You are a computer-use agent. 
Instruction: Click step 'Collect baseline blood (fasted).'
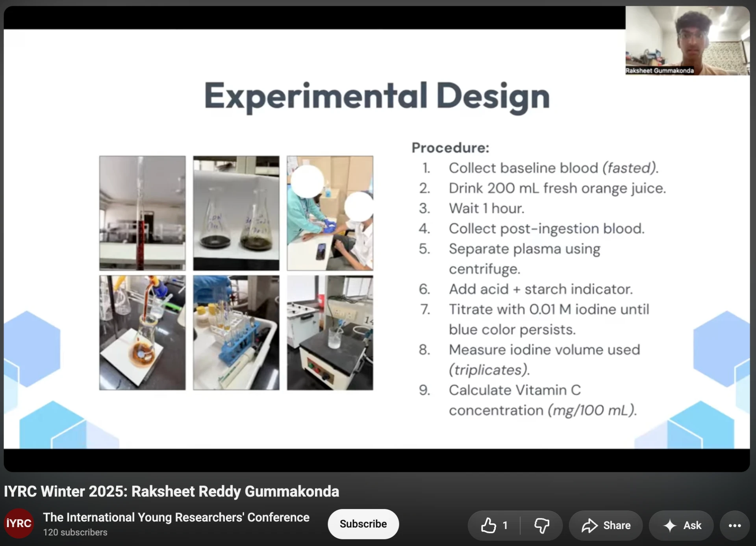(554, 168)
